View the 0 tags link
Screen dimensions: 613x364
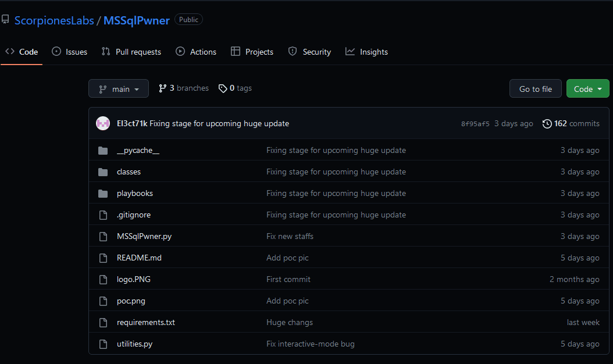tap(235, 88)
